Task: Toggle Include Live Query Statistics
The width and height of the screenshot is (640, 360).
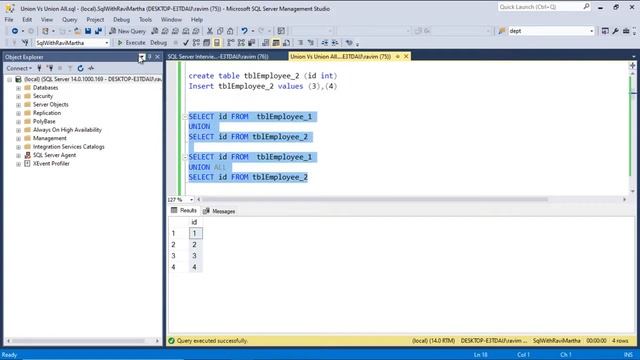Action: coord(241,42)
